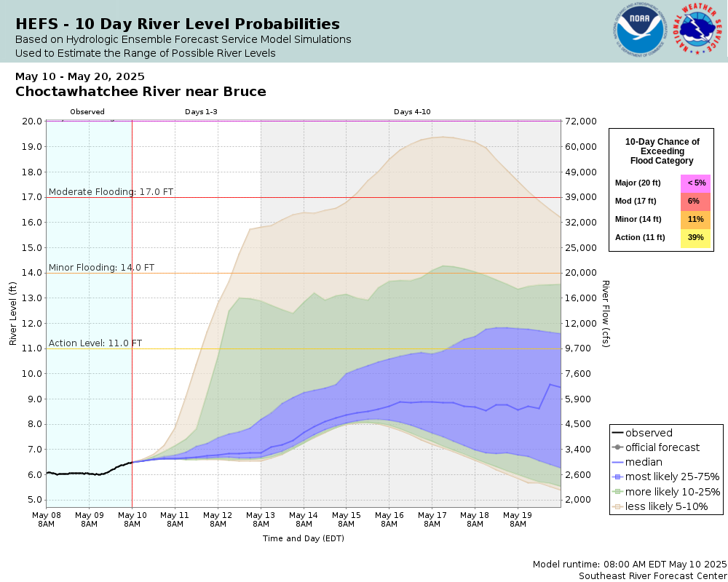
Task: Click the Mod 17 ft red 6% swatch
Action: pos(695,202)
